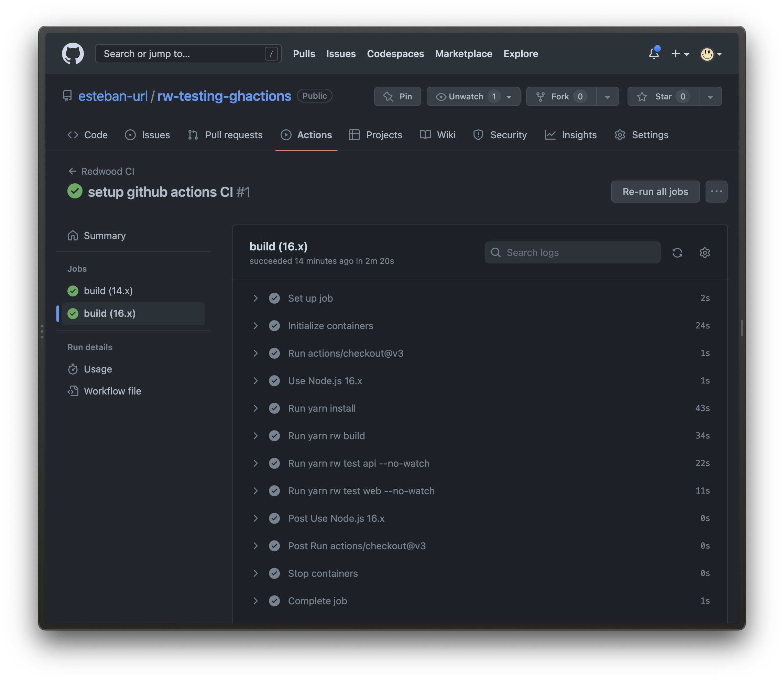
Task: Open the plus create-new menu
Action: tap(680, 54)
